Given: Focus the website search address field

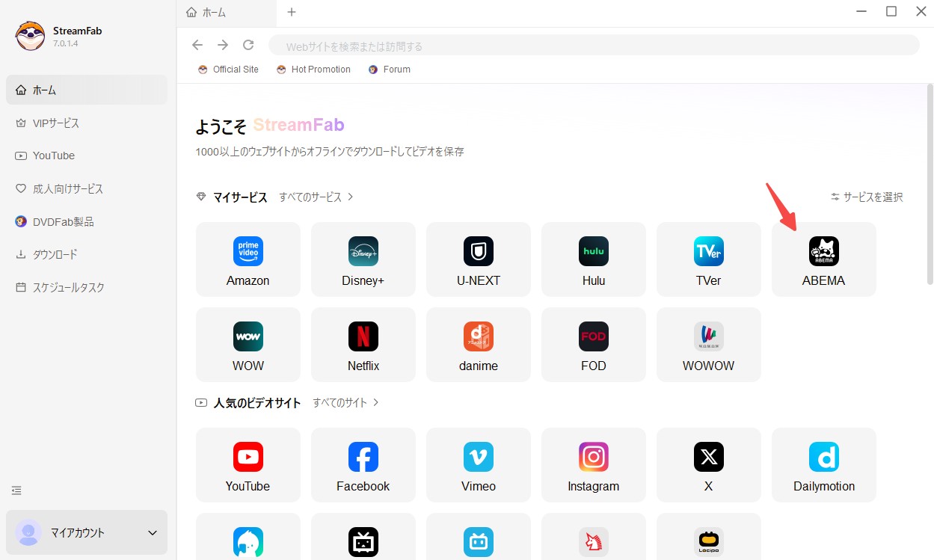Looking at the screenshot, I should click(593, 46).
